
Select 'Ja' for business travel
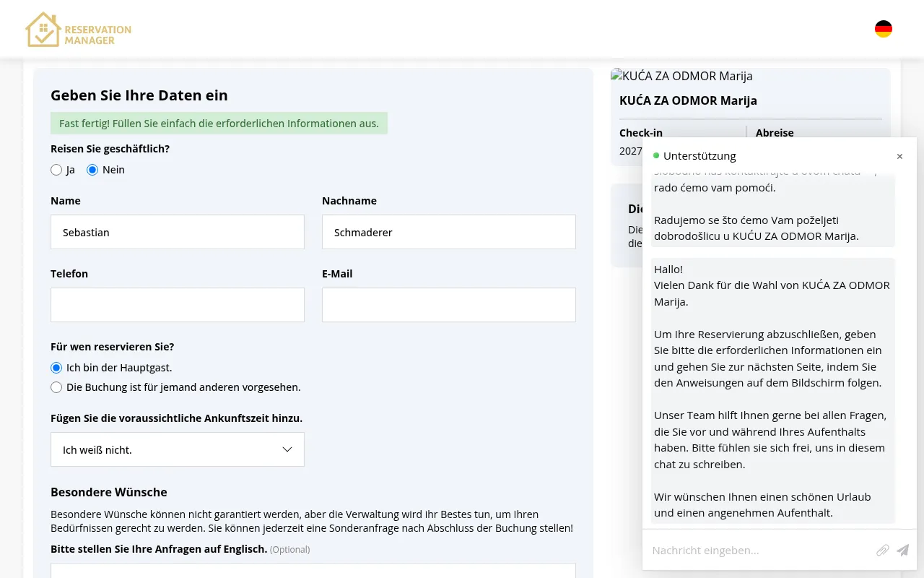pyautogui.click(x=56, y=170)
